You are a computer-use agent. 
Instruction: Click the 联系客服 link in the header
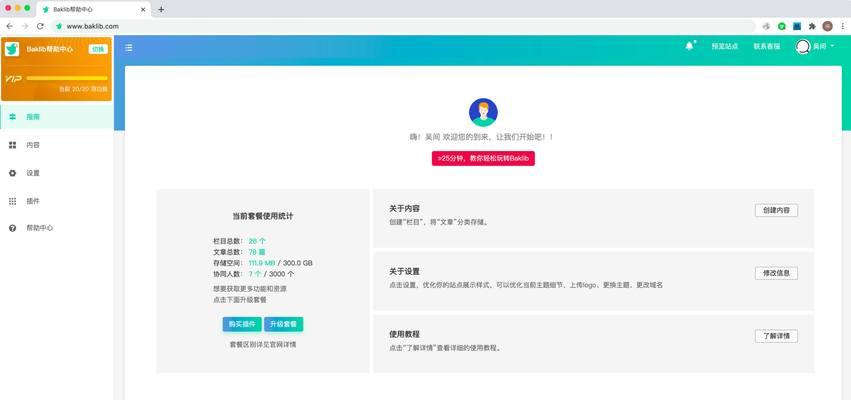tap(767, 47)
